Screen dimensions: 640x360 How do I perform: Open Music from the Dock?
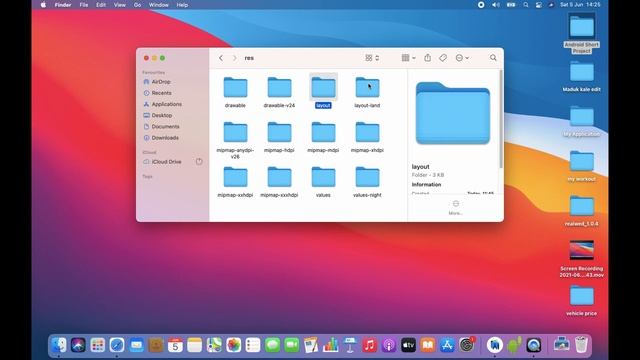369,345
